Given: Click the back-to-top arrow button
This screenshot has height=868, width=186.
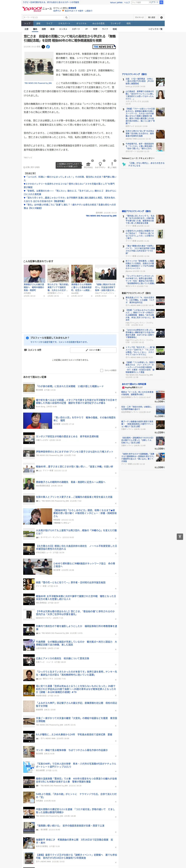Looking at the screenshot, I should pos(180,537).
